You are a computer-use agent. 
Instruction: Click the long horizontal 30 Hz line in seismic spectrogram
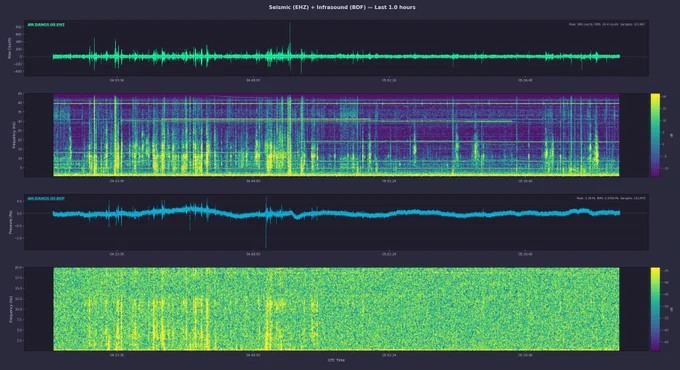[x=317, y=120]
